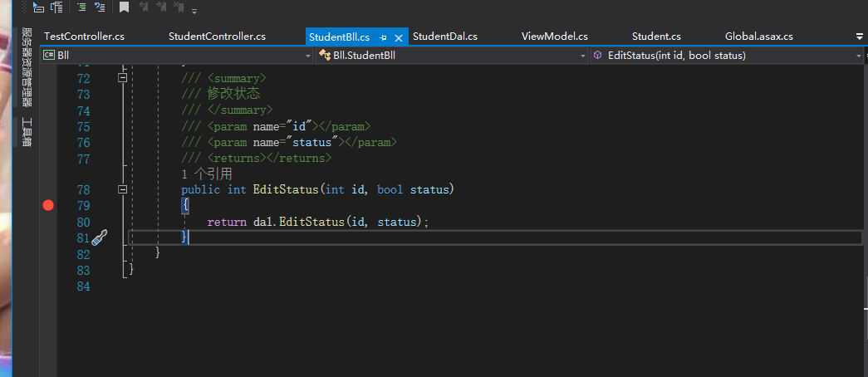Click the first toolbar icon with blue cursor
The image size is (868, 377).
point(38,7)
